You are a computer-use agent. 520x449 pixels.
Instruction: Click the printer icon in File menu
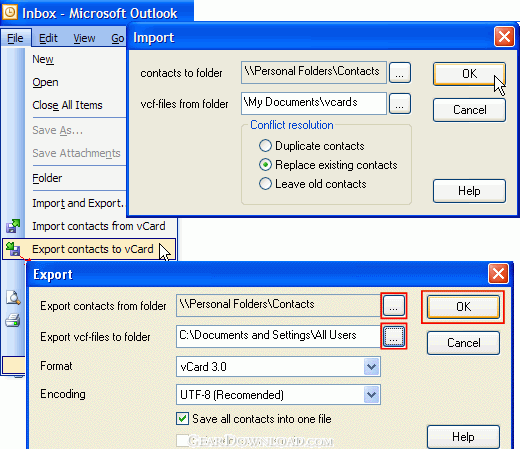(x=13, y=320)
